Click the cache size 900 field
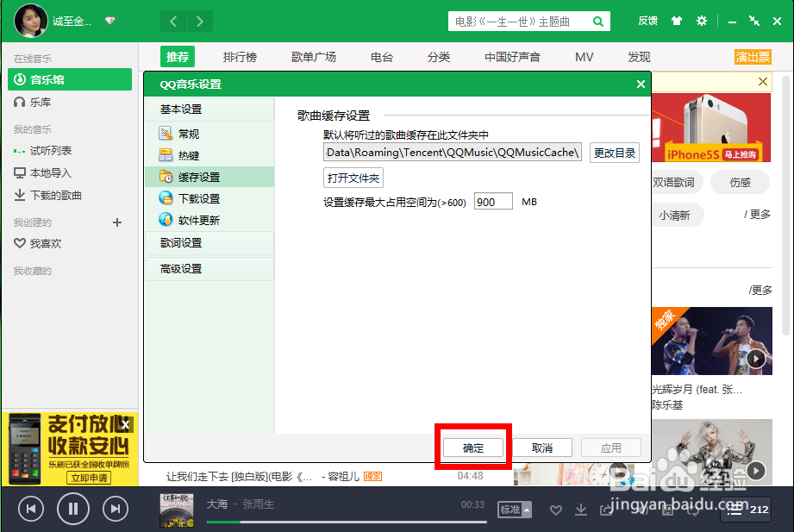 tap(493, 202)
